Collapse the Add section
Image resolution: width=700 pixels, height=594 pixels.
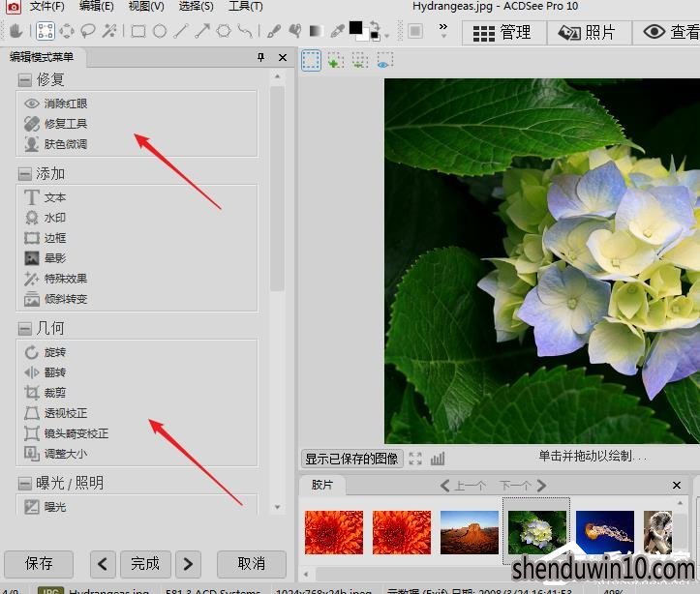25,174
